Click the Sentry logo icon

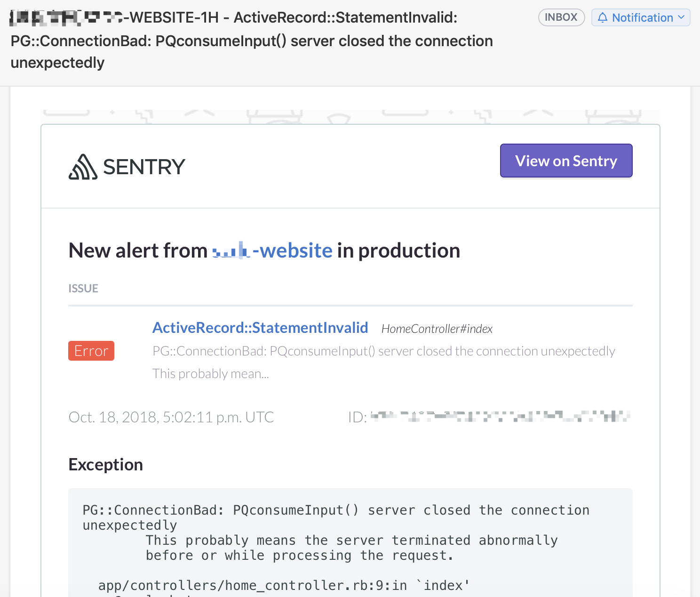click(83, 167)
